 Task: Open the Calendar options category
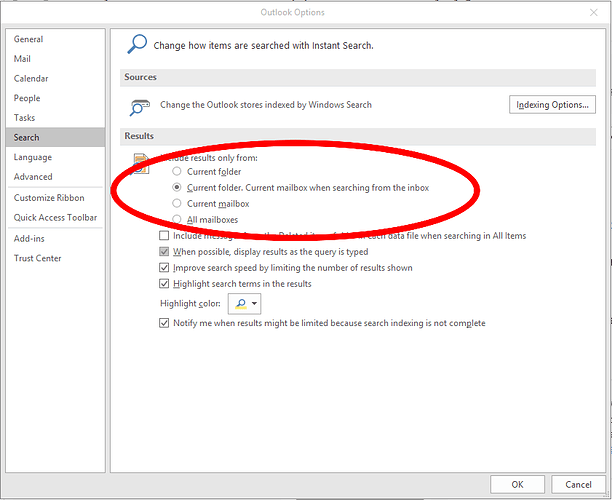[55, 78]
